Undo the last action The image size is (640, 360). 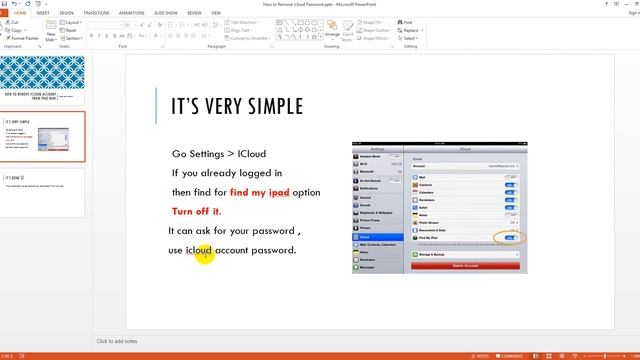tap(14, 4)
